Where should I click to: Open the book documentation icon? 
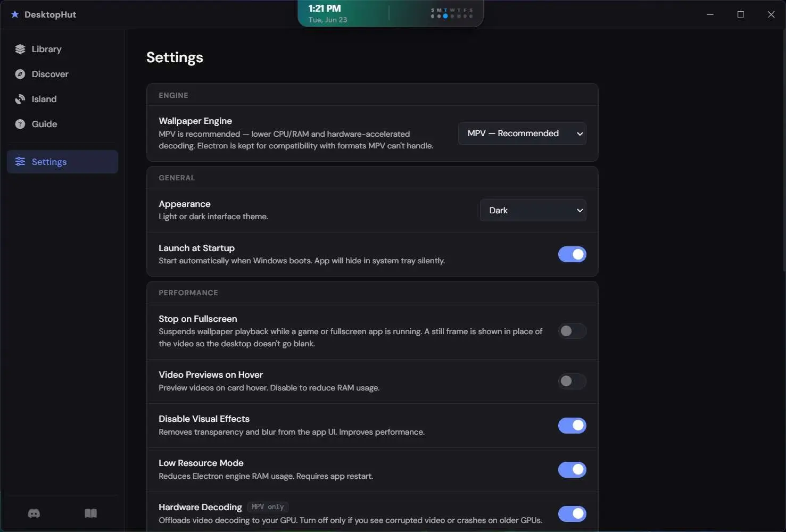91,513
